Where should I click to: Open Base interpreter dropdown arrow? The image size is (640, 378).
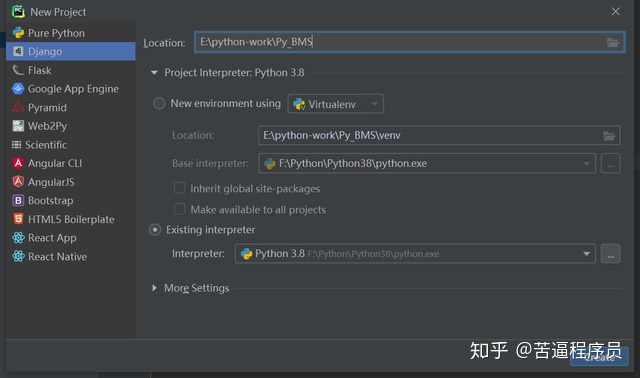[x=587, y=164]
